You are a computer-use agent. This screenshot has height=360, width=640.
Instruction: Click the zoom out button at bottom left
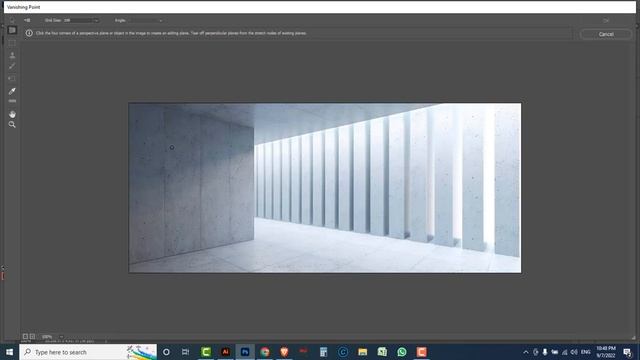25,336
